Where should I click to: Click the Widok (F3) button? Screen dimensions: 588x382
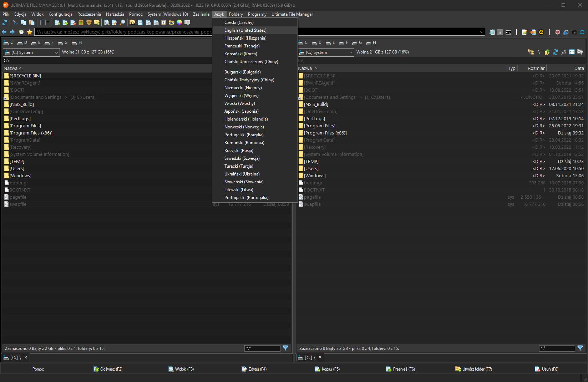click(181, 369)
